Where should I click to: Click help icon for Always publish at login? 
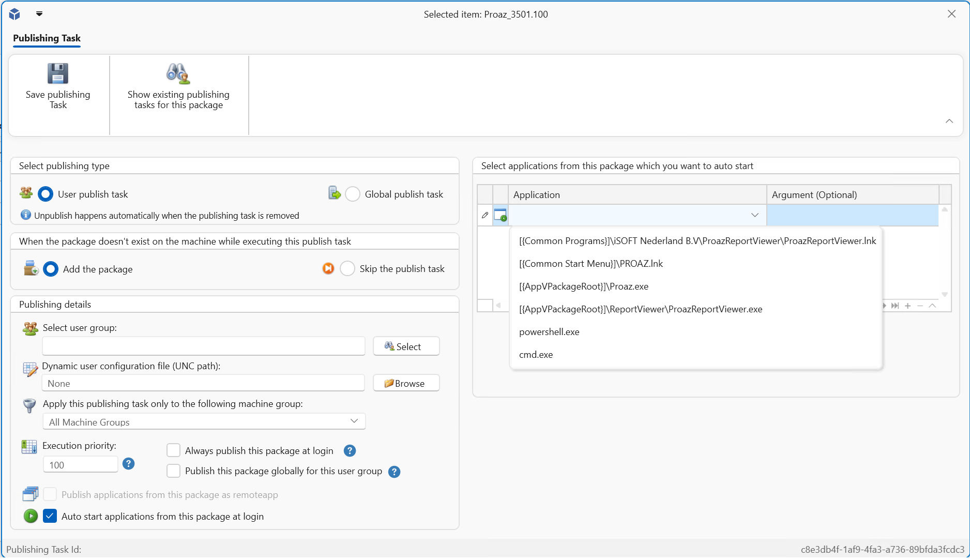pos(350,451)
